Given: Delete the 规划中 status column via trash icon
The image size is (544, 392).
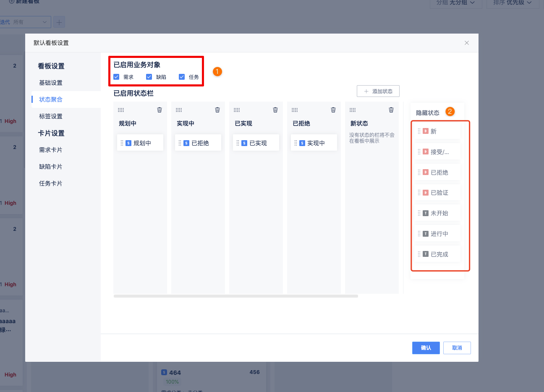Looking at the screenshot, I should 160,110.
